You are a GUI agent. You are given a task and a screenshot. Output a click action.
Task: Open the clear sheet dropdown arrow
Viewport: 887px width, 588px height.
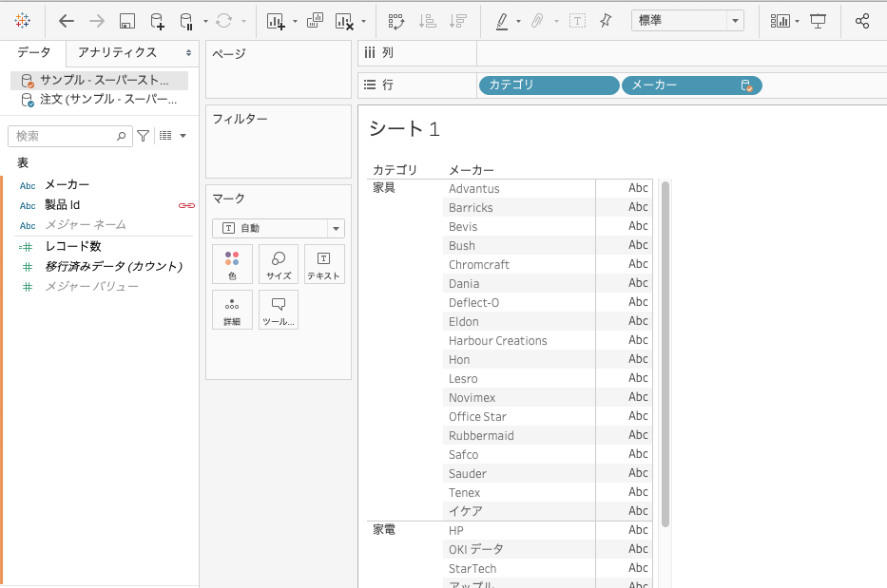[364, 22]
